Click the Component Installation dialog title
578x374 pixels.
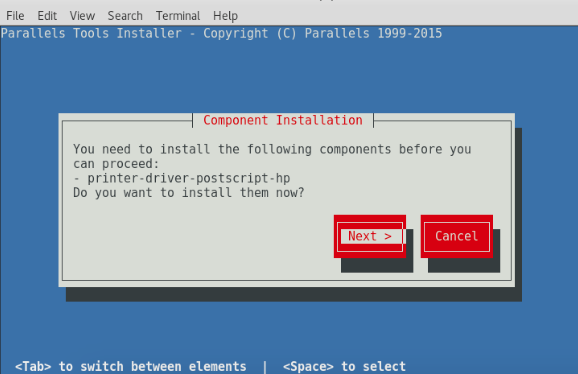pyautogui.click(x=283, y=120)
